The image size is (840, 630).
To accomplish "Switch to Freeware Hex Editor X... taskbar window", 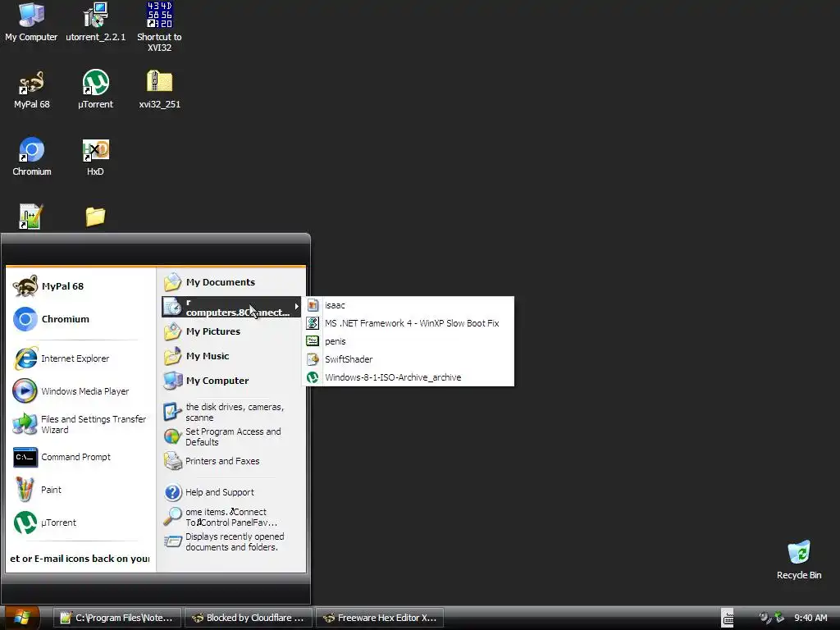I will [380, 618].
